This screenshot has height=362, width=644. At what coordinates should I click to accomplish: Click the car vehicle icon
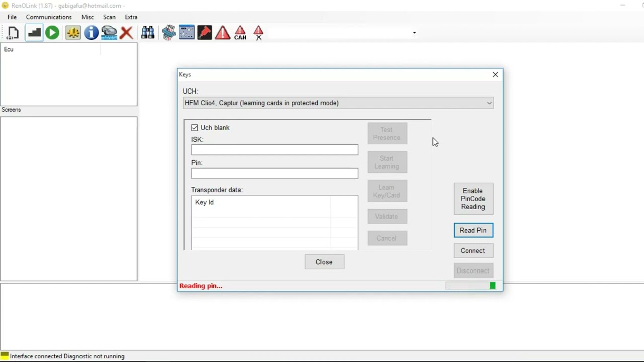point(109,33)
